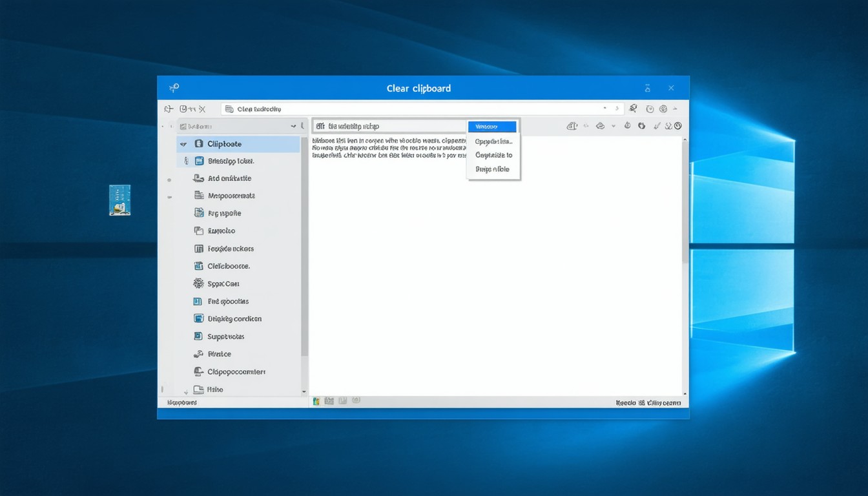The height and width of the screenshot is (496, 868).
Task: Click the sidebar scroll-down arrow at bottom
Action: click(304, 391)
